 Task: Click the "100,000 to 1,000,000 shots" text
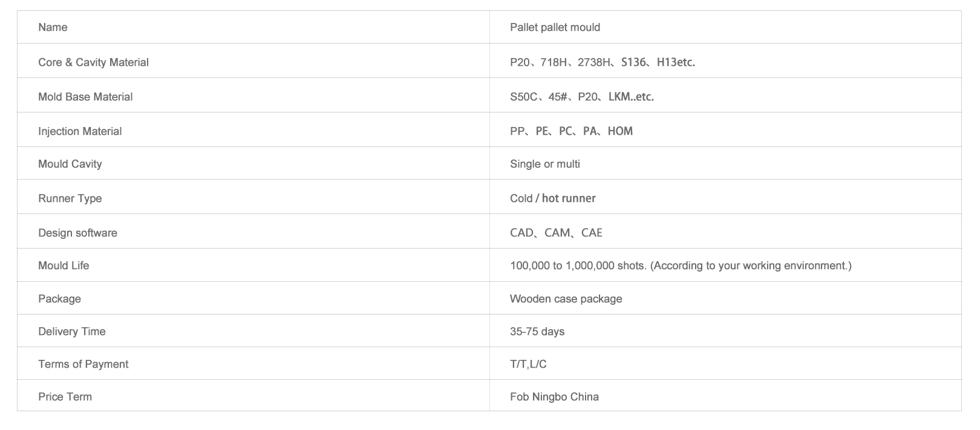click(x=577, y=265)
